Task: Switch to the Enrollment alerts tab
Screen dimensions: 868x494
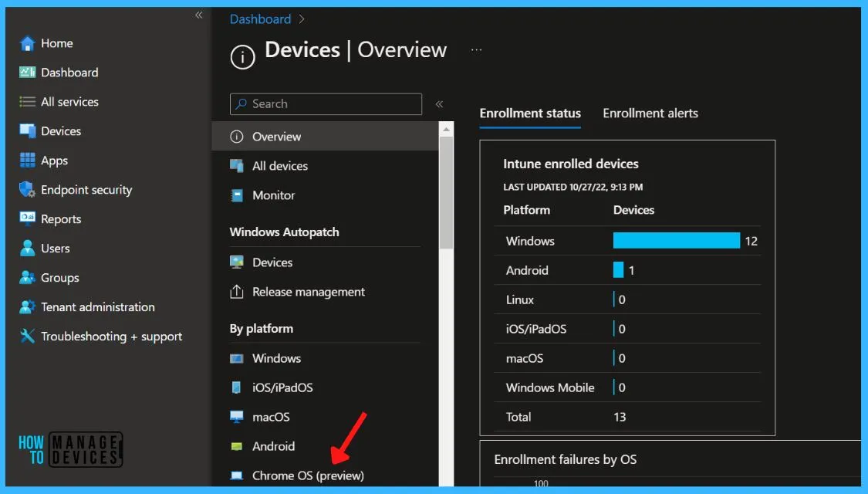Action: click(650, 113)
